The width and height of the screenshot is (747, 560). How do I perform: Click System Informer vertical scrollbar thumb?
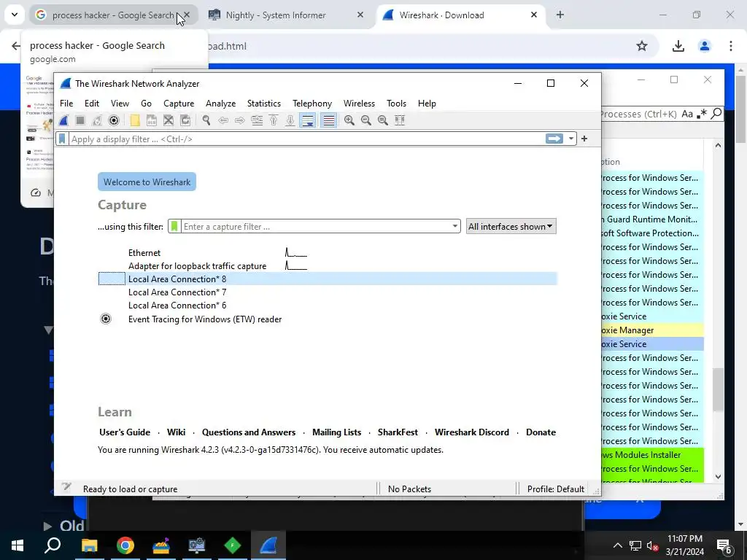(718, 389)
